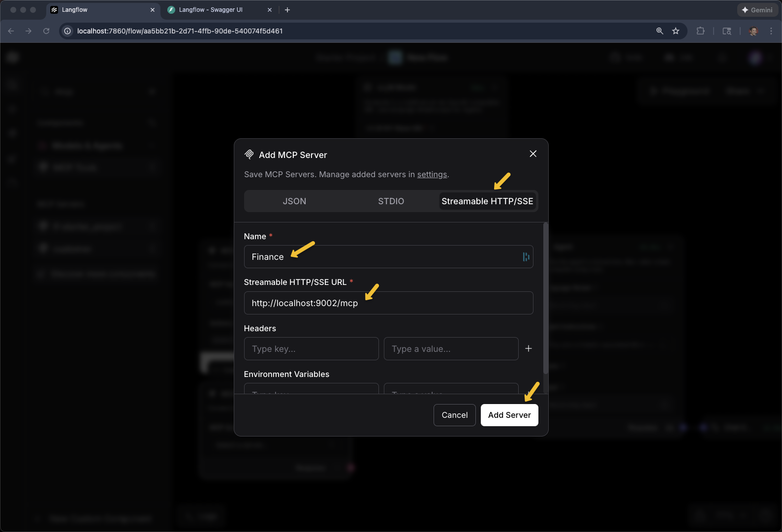Open the tab search icon in toolbar
The height and width of the screenshot is (532, 782).
(727, 31)
